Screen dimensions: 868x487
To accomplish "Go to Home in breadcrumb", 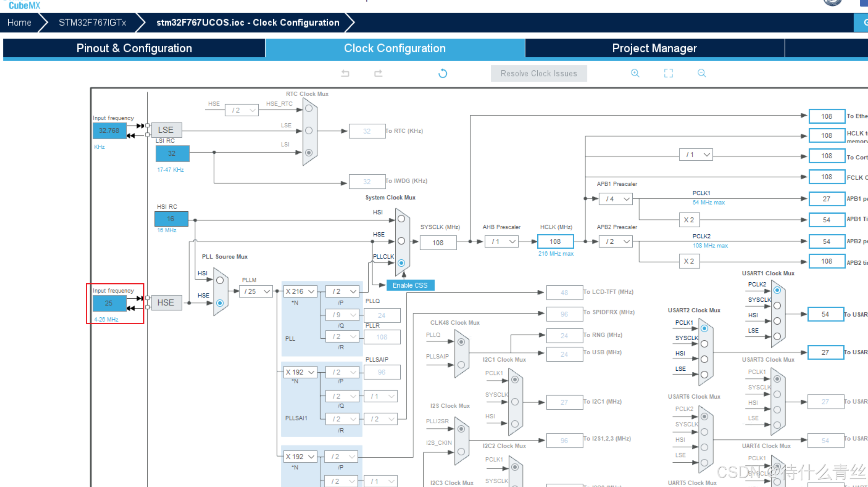I will (x=19, y=23).
